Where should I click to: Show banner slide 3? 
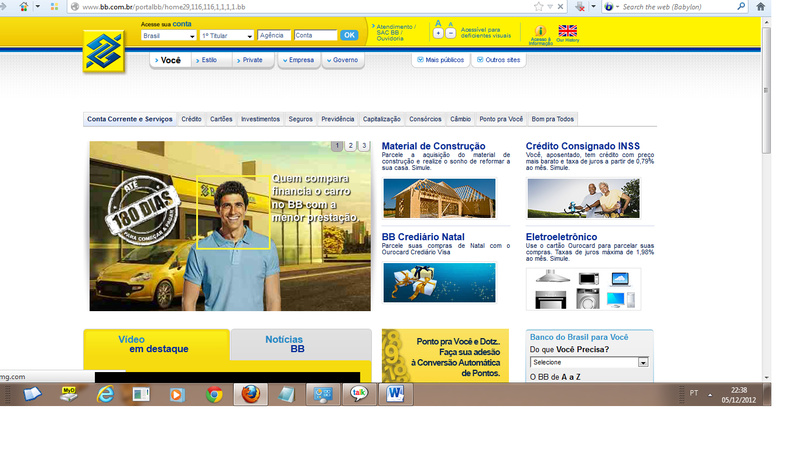tap(364, 146)
